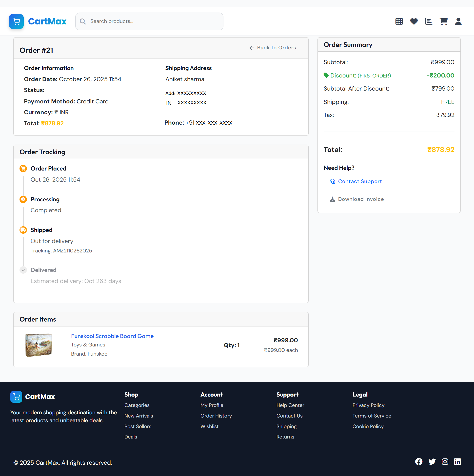Click the Order Placed cart step icon
The image size is (474, 476).
[x=23, y=169]
